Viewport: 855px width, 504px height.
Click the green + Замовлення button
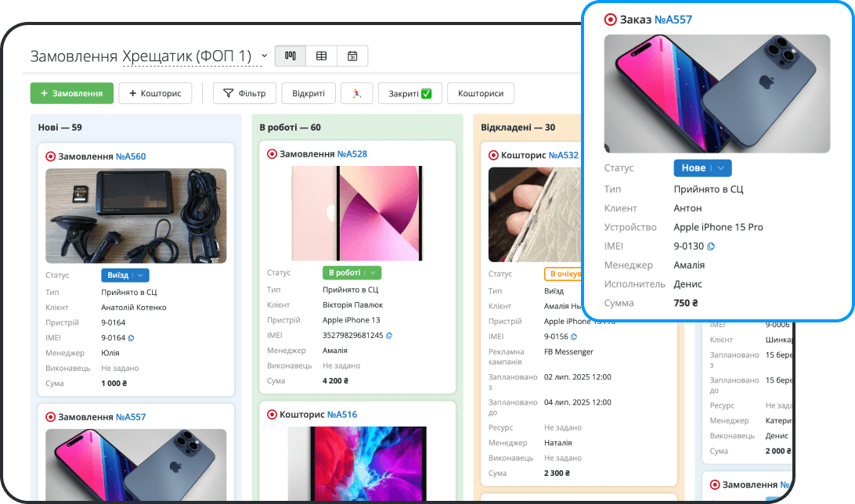pyautogui.click(x=72, y=93)
